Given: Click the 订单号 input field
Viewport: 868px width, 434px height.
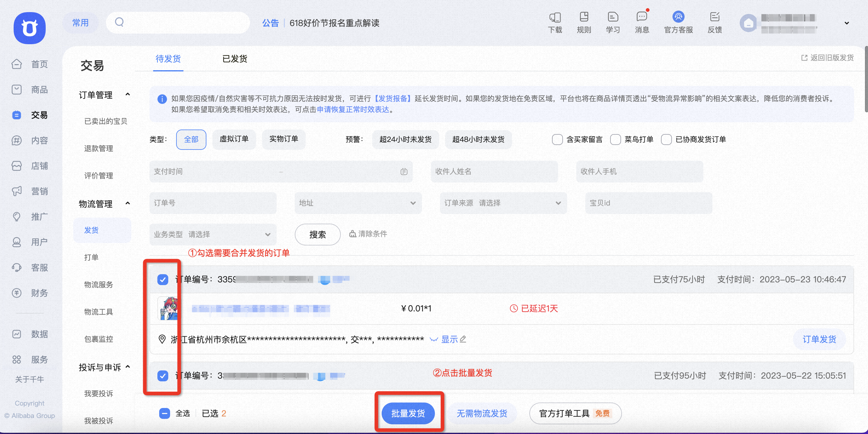Looking at the screenshot, I should coord(213,203).
